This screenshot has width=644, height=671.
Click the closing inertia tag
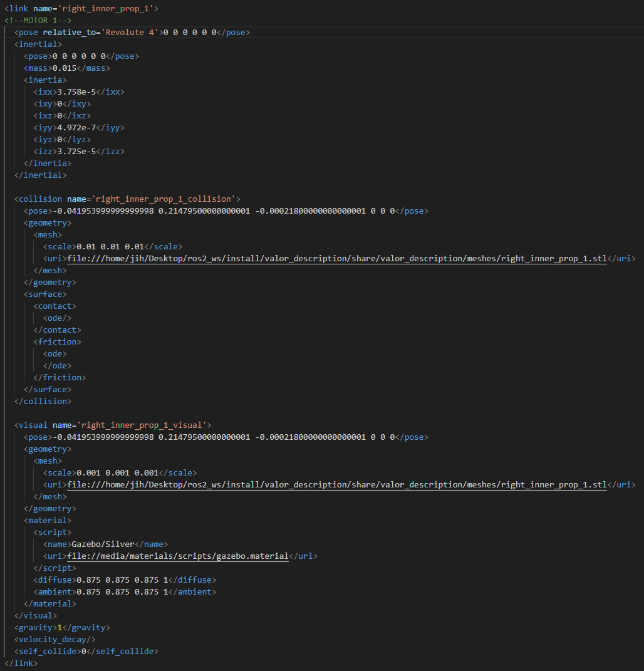[x=48, y=164]
